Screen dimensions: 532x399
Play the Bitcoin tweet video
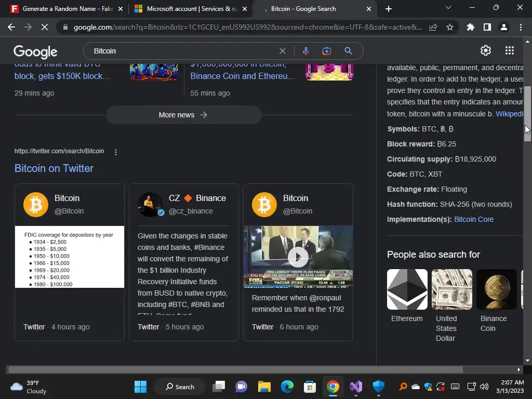[298, 257]
